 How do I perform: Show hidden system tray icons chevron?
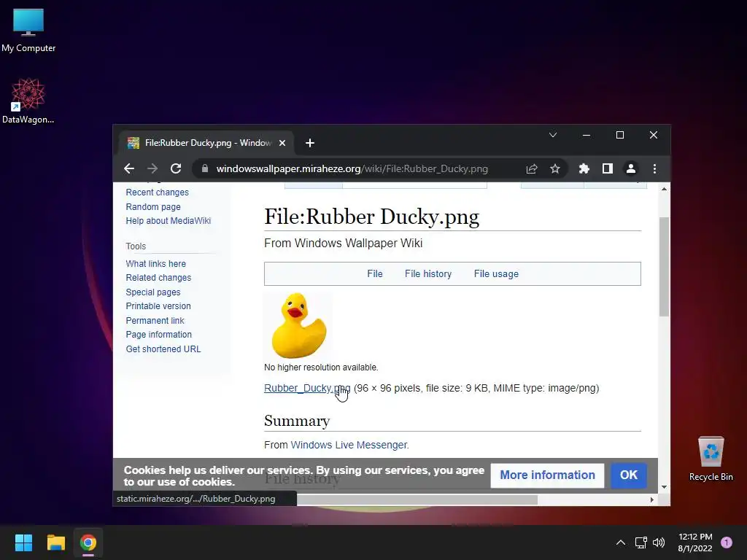(x=620, y=542)
